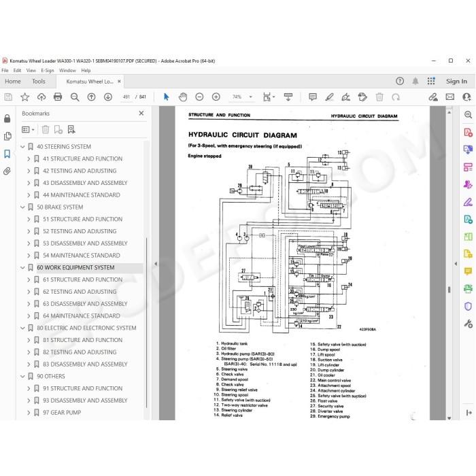Open the page thumbnails panel

pos(7,136)
